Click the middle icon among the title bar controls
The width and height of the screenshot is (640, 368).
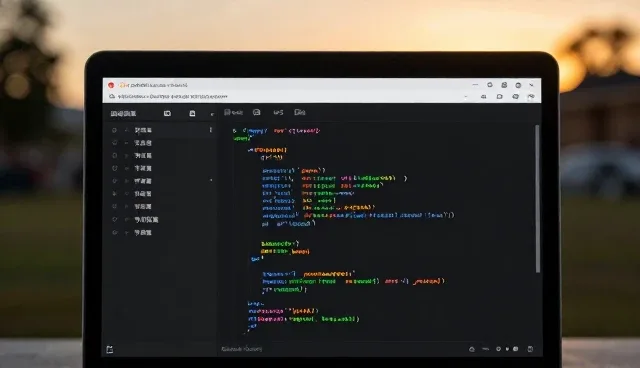pyautogui.click(x=504, y=85)
